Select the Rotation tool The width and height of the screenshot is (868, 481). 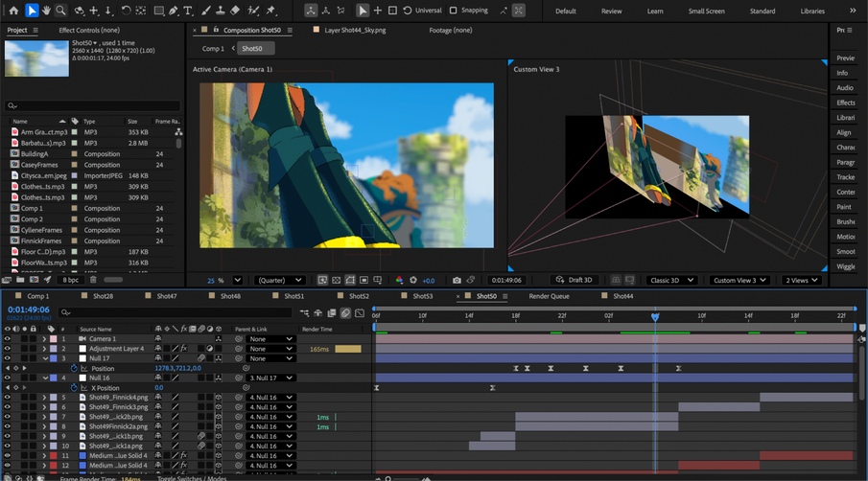pyautogui.click(x=127, y=11)
